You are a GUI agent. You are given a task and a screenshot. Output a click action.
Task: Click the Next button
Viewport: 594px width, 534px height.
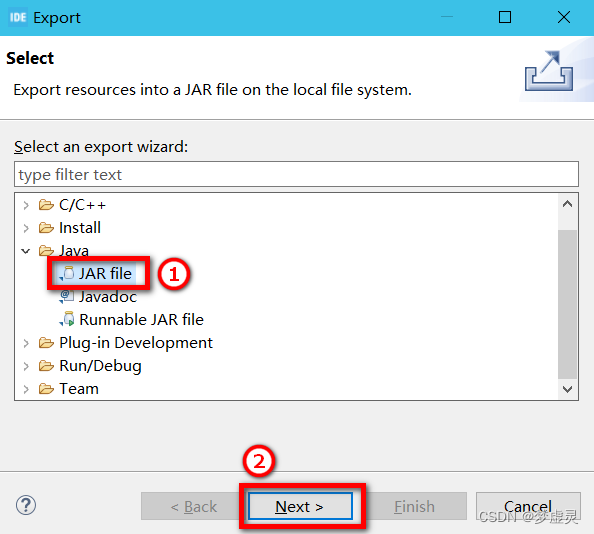[x=300, y=506]
